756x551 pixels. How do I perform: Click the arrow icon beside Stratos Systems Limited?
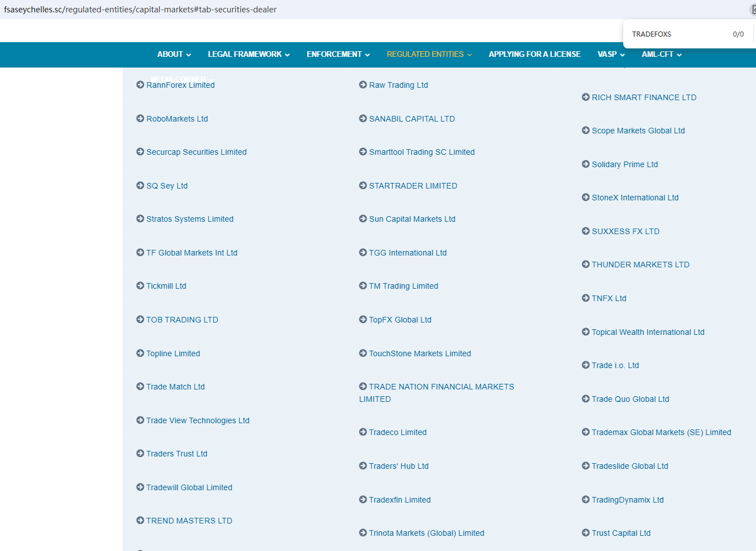pos(140,219)
